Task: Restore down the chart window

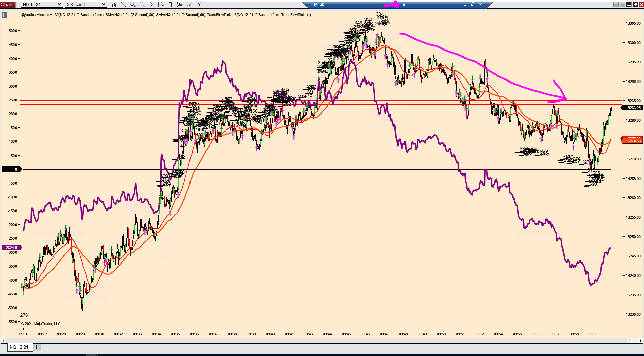Action: (635, 5)
